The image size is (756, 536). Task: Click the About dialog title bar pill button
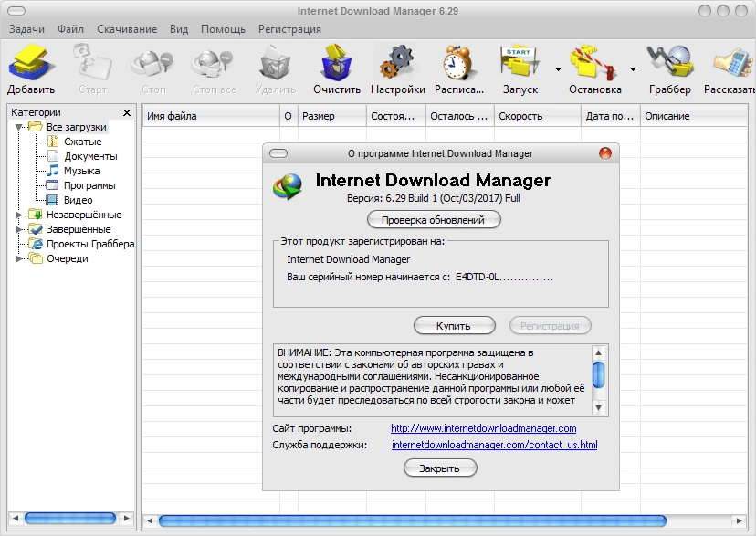click(x=278, y=153)
